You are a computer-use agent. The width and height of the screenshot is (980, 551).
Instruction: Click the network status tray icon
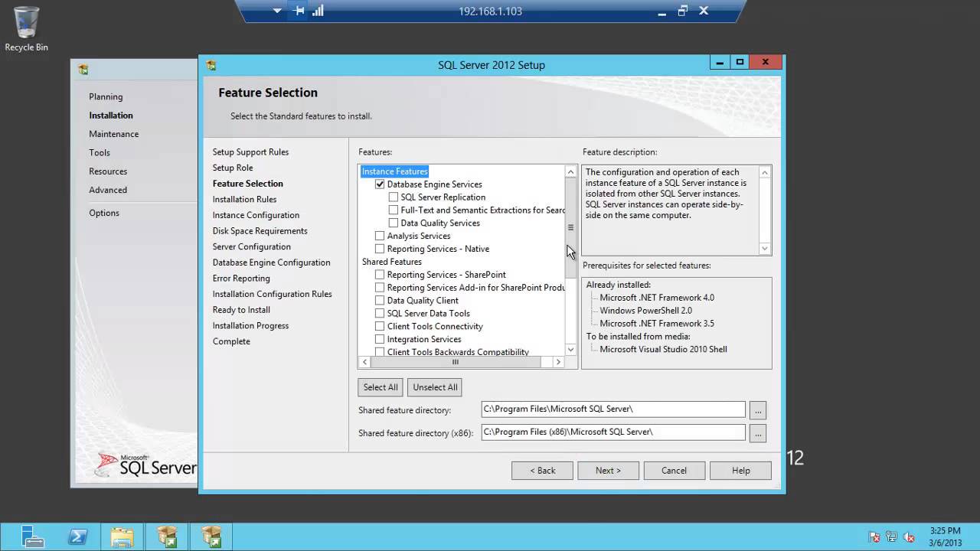click(892, 537)
